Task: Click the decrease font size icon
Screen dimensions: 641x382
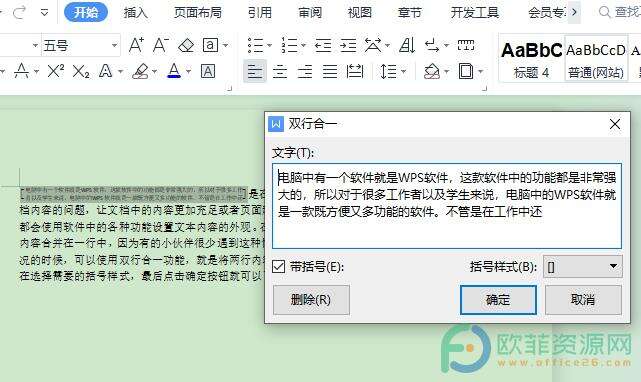Action: click(161, 45)
